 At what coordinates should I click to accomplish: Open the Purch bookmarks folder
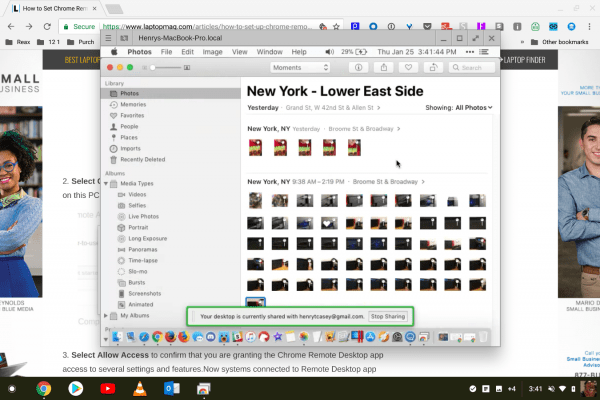tap(80, 42)
